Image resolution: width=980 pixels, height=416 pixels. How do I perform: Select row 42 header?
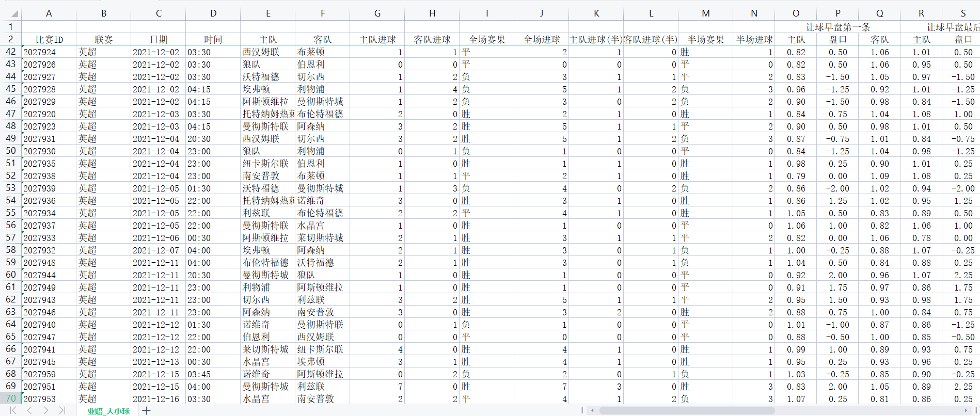pyautogui.click(x=11, y=52)
